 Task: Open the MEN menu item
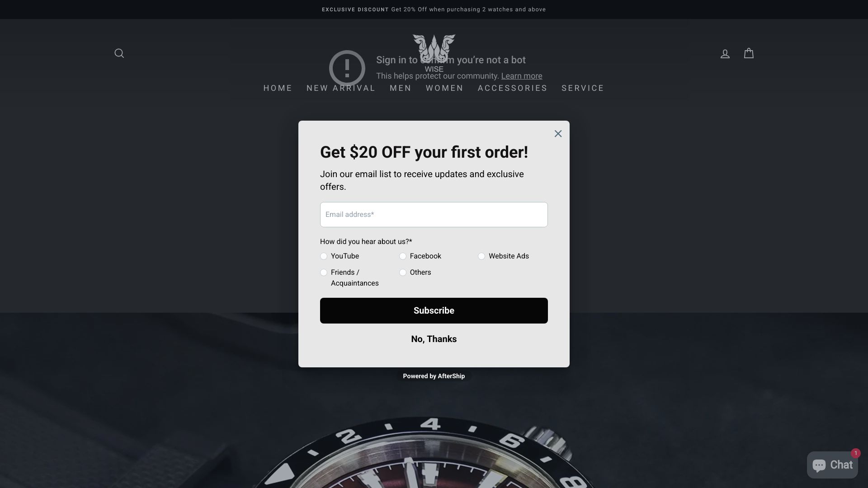tap(401, 88)
